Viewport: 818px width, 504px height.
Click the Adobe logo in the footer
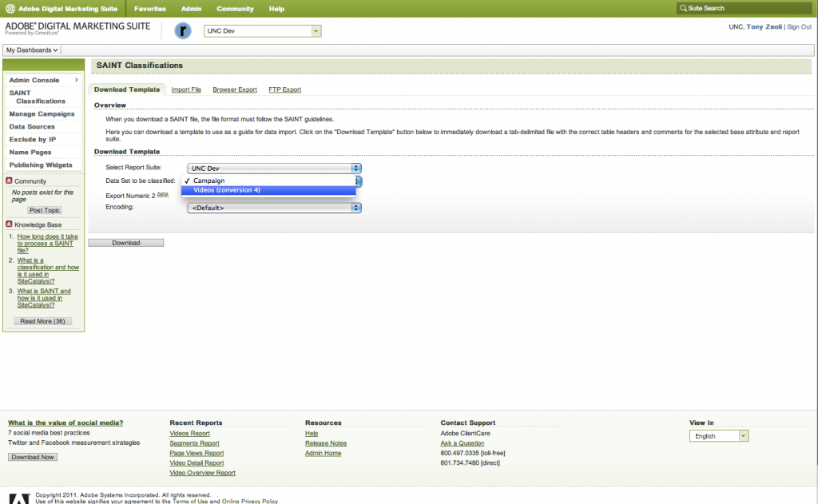pyautogui.click(x=19, y=498)
